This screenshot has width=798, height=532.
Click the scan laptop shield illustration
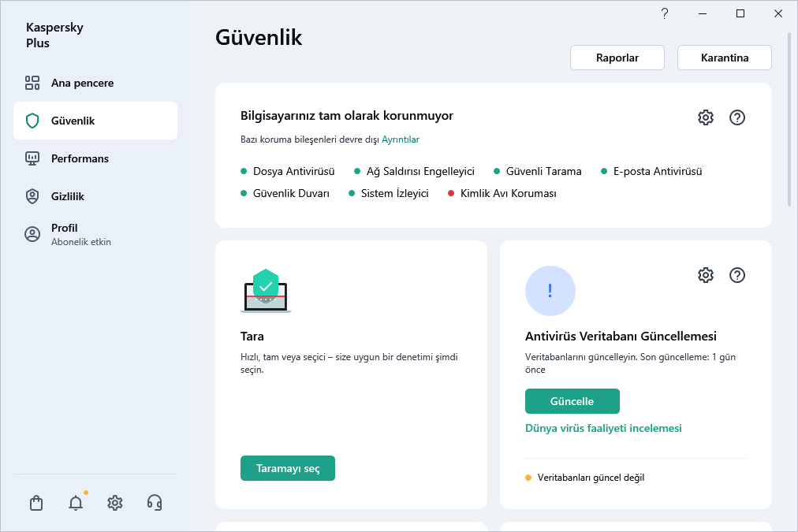click(266, 291)
